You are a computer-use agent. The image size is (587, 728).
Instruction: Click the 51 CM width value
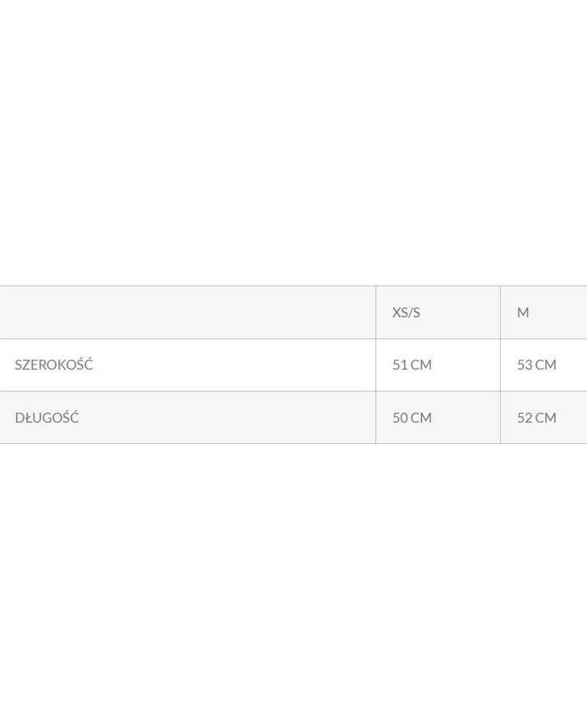point(411,365)
